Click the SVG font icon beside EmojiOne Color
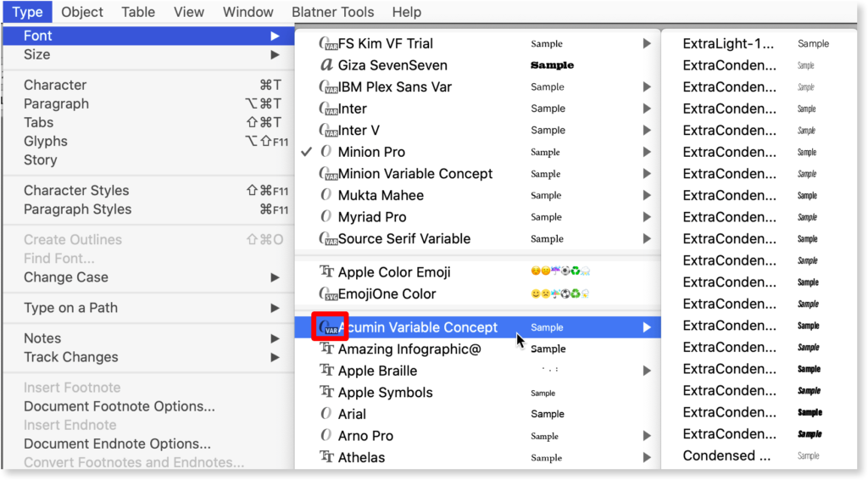 point(327,294)
